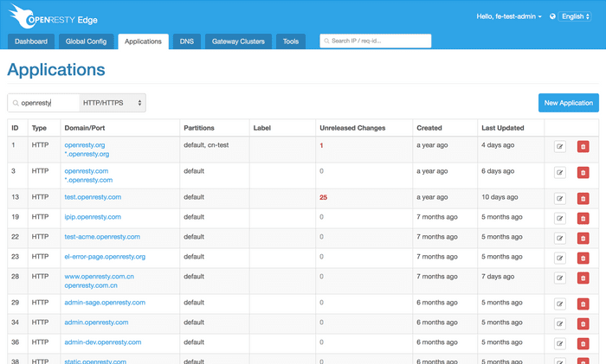
Task: Edit the ipip.openresty.com application
Action: (559, 219)
